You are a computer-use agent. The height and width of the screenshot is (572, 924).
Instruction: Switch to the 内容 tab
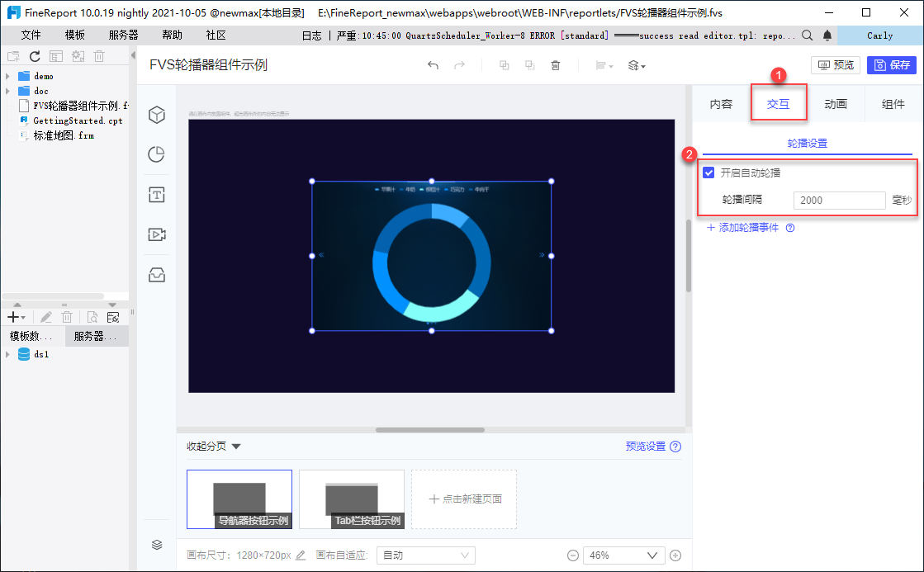click(721, 104)
